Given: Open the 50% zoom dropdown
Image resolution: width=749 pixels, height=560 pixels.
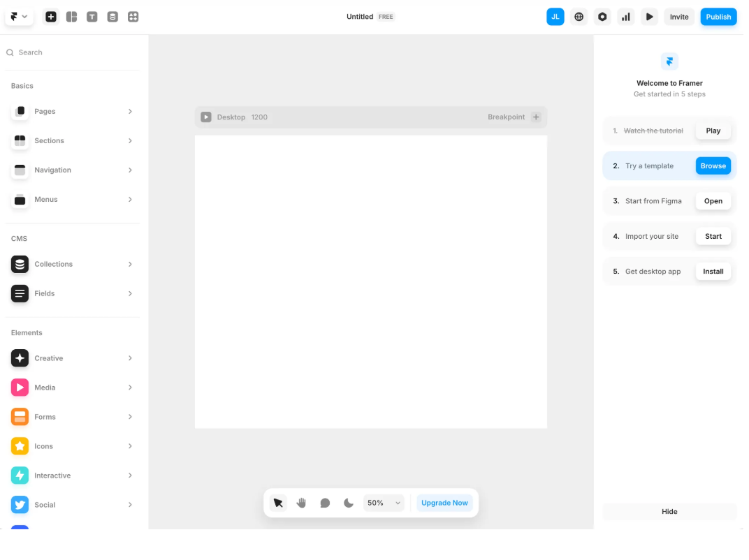Looking at the screenshot, I should point(384,503).
